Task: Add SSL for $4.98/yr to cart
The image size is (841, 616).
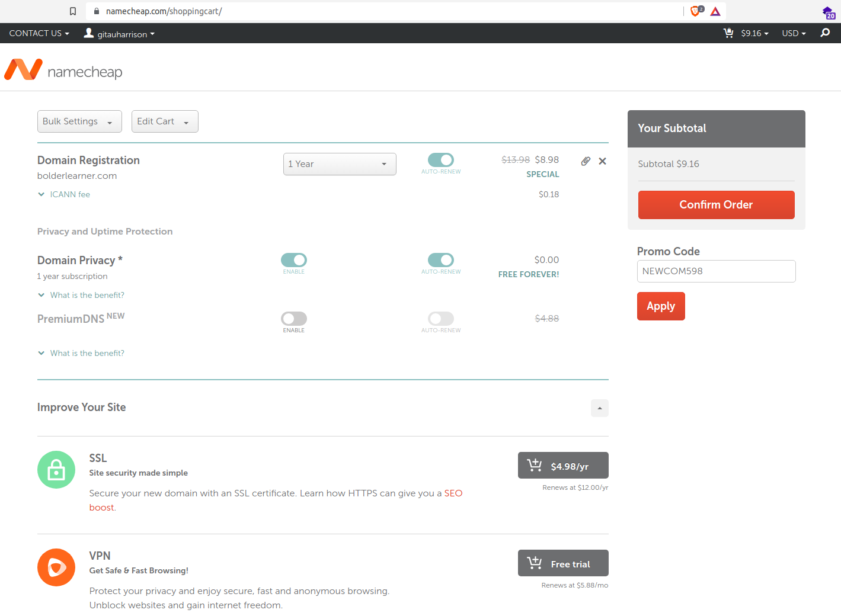Action: pyautogui.click(x=563, y=466)
